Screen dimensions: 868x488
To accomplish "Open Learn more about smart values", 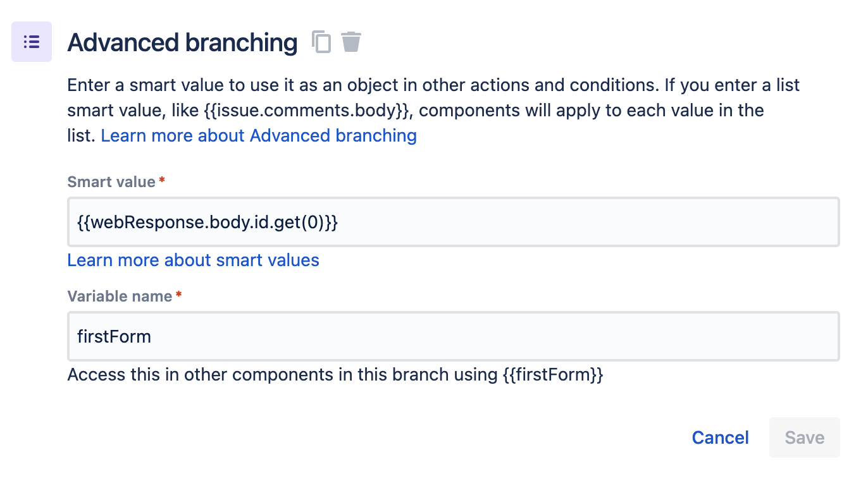I will click(x=193, y=260).
